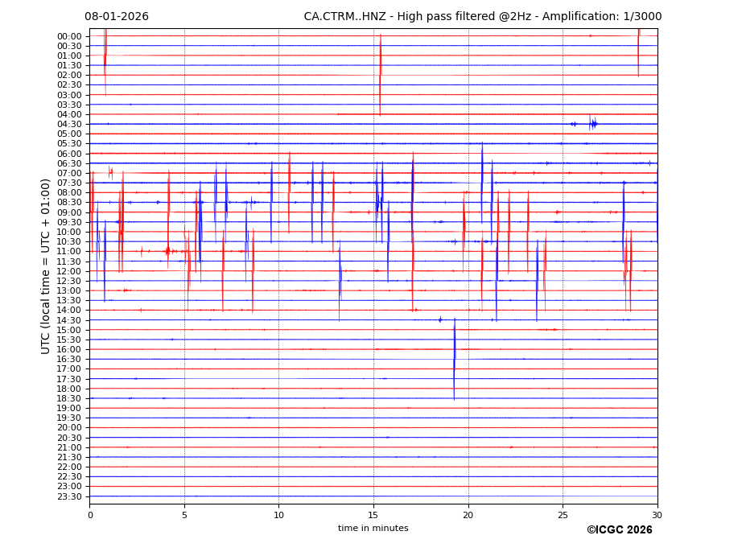The height and width of the screenshot is (560, 746).
Task: Click x-axis tick label 30
Action: (657, 515)
